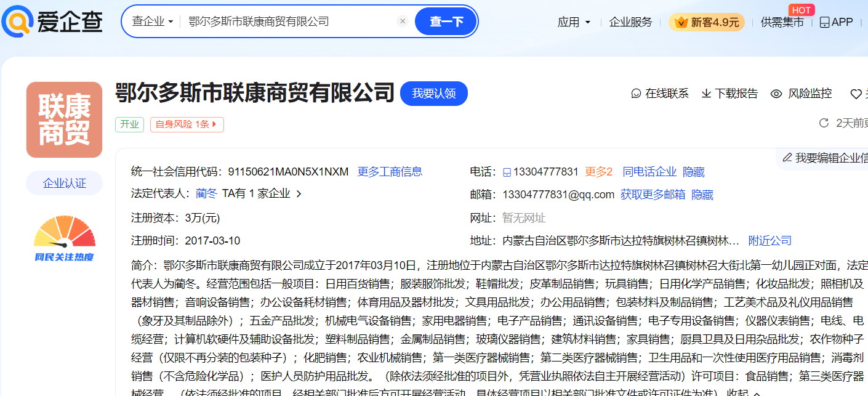The height and width of the screenshot is (396, 868).
Task: Show more phone numbers via 更多2
Action: [x=599, y=172]
